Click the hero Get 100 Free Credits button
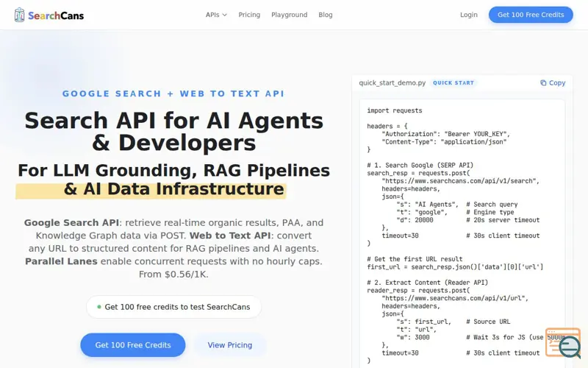Screen dimensions: 588x368 (133, 344)
